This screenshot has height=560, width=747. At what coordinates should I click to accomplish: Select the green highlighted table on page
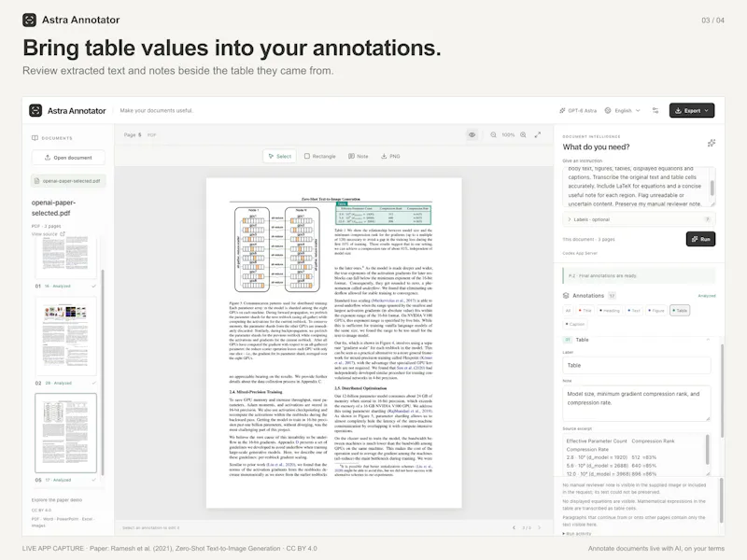[383, 215]
